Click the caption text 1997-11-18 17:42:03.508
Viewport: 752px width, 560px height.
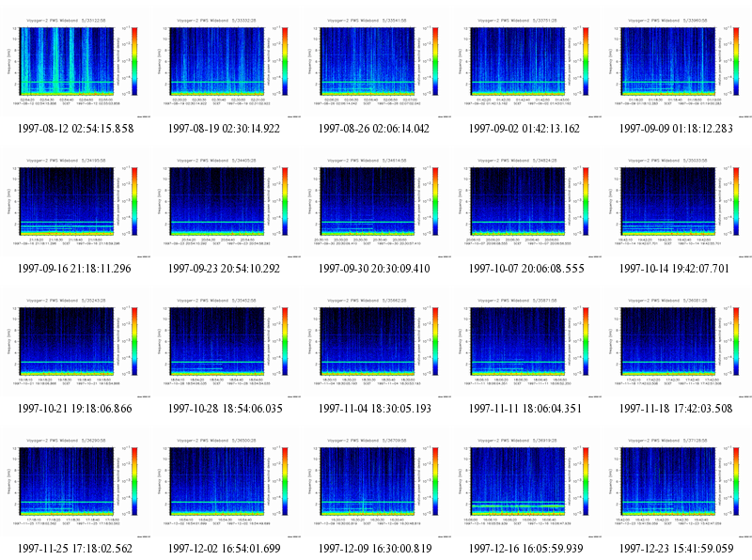pos(676,409)
